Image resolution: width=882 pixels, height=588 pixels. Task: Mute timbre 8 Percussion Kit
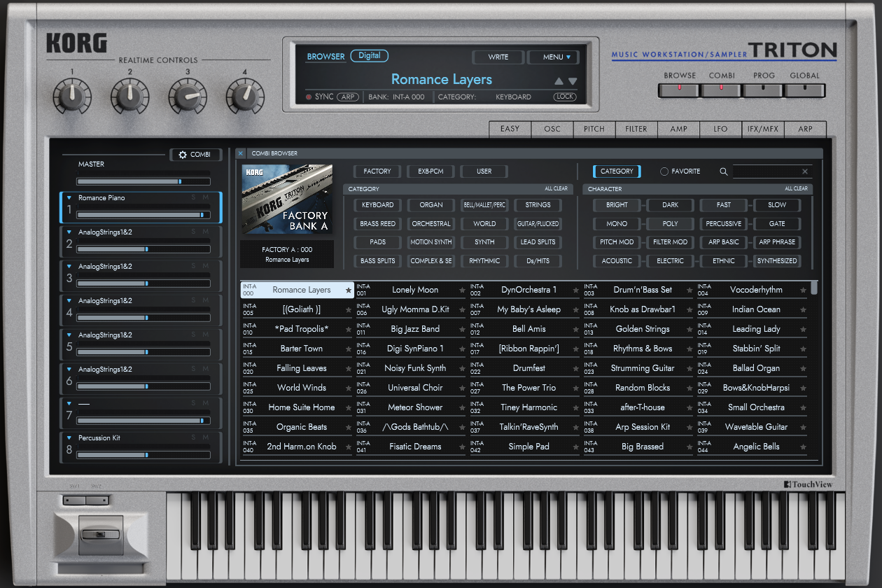pos(206,438)
